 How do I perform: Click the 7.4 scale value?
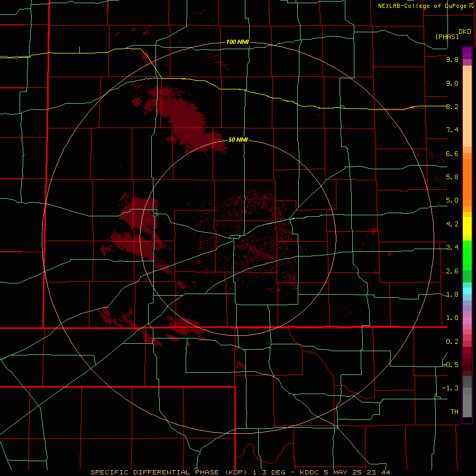(x=452, y=130)
